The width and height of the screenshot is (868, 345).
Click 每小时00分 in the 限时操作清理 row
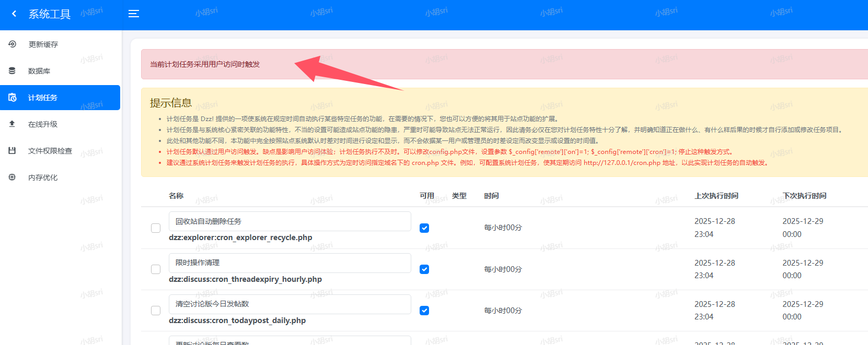[503, 269]
